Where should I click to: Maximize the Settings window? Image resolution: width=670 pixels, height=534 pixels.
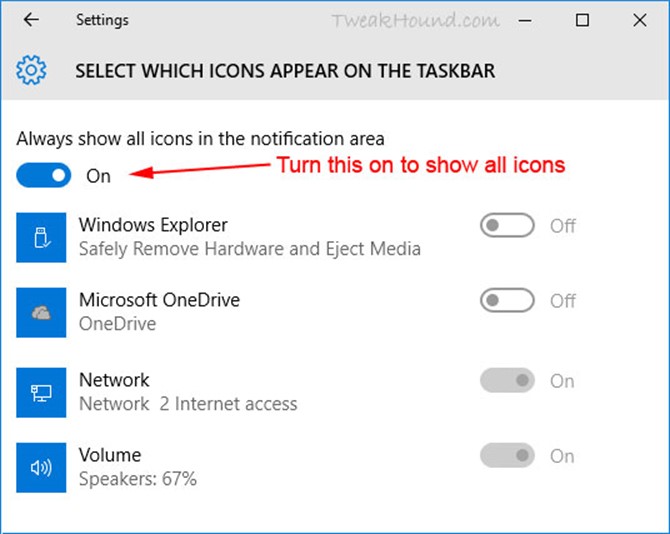click(x=582, y=20)
